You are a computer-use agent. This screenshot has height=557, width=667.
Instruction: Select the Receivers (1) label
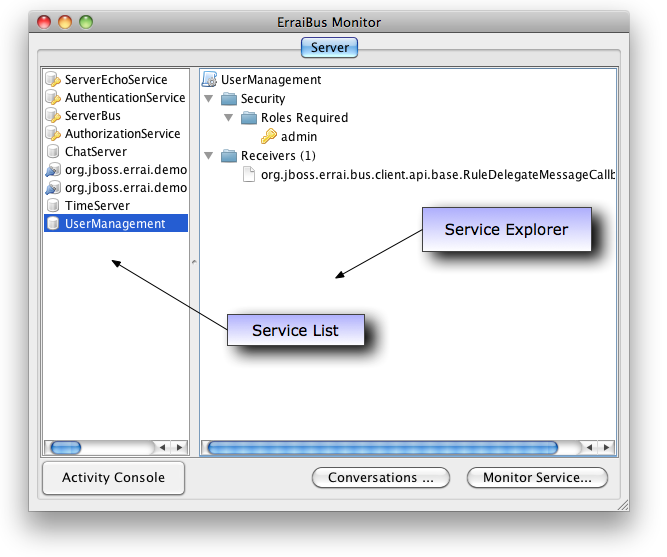278,156
